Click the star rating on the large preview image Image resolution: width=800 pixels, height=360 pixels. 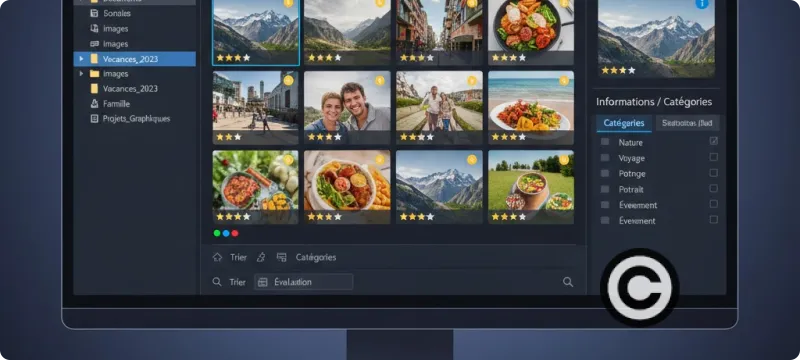(618, 70)
